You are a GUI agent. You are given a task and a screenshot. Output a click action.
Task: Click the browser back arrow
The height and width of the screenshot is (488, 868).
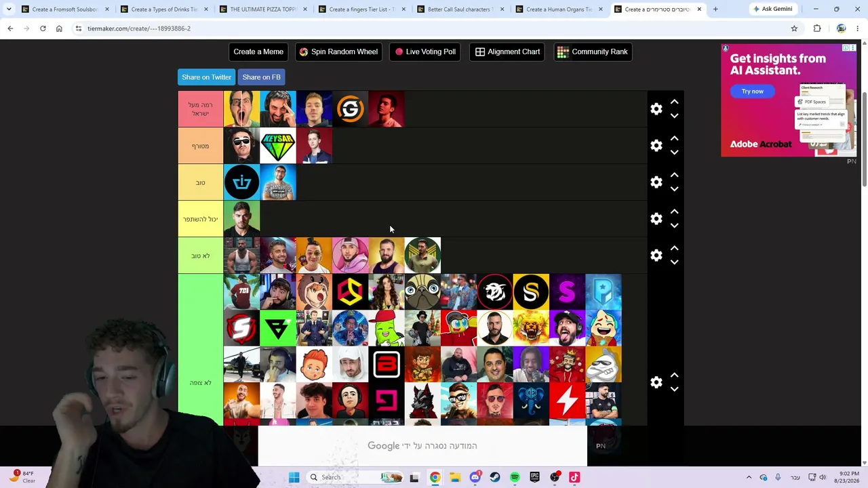coord(10,28)
